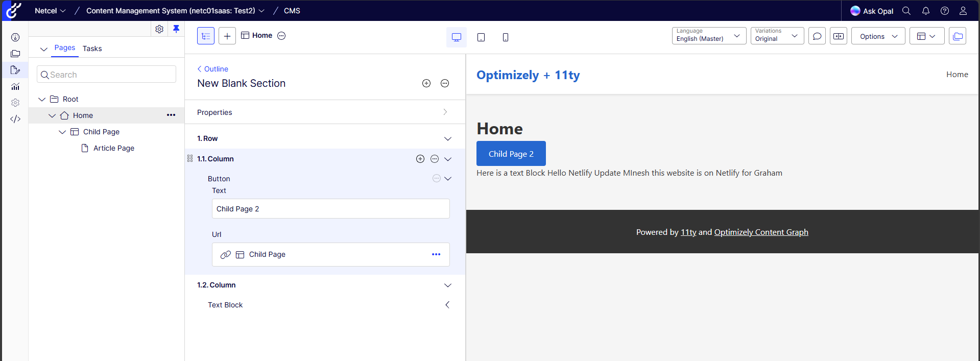The height and width of the screenshot is (361, 980).
Task: Toggle the outline structure view button
Action: coord(206,36)
